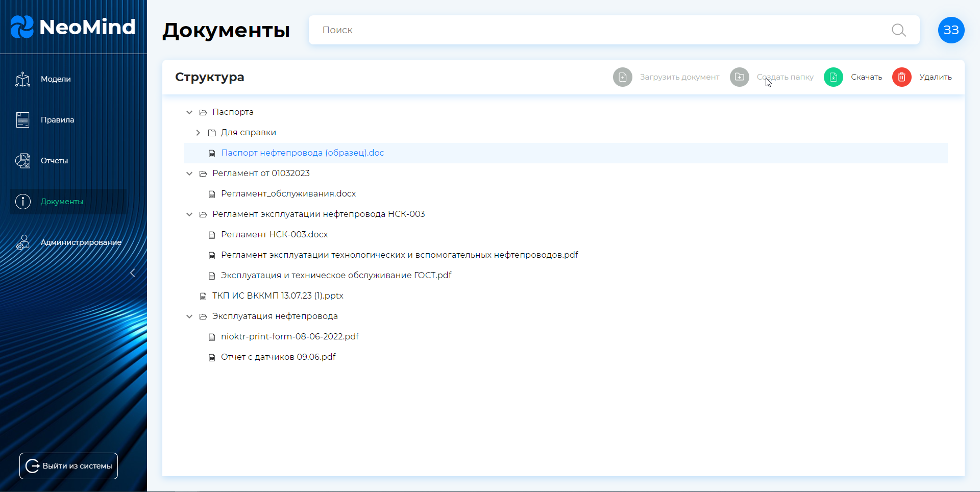This screenshot has width=980, height=492.
Task: Click file icon of Регламент НСК-003.docx
Action: (212, 235)
